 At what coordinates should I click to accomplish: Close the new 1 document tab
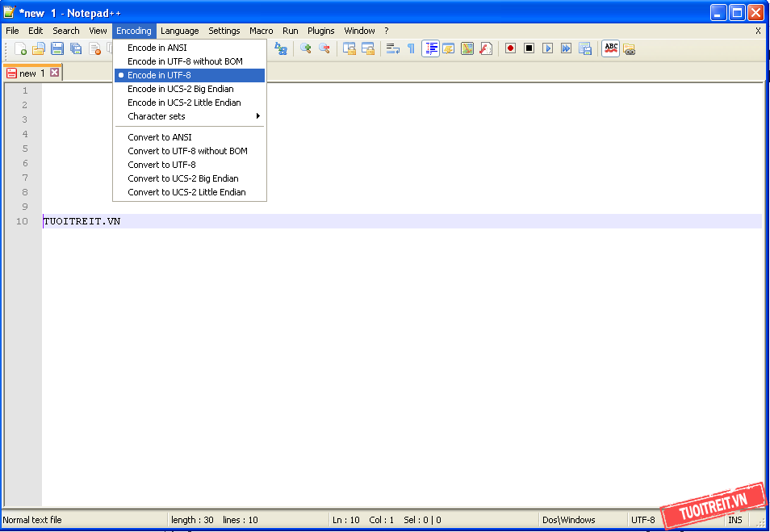coord(55,73)
